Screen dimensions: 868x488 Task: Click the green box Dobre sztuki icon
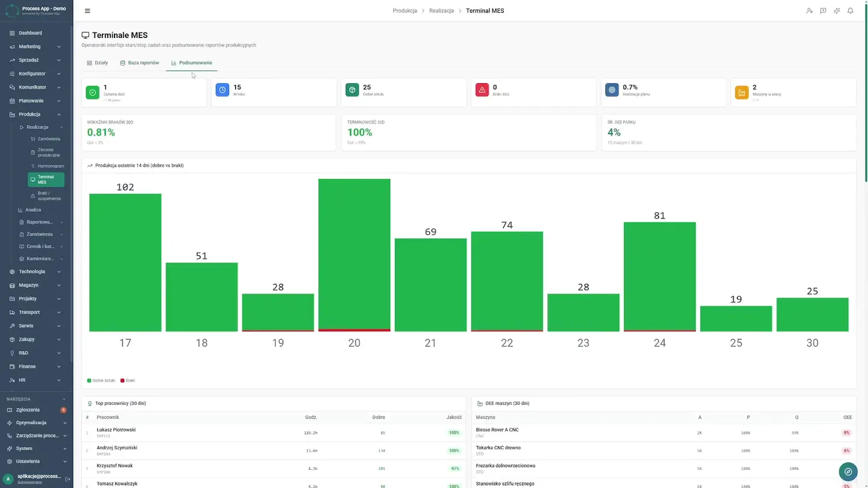click(352, 90)
